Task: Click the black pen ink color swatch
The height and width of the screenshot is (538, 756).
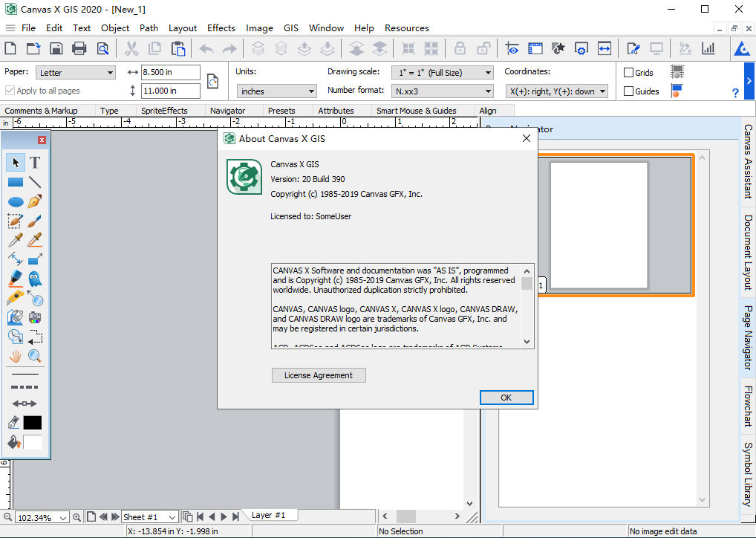Action: [x=33, y=423]
